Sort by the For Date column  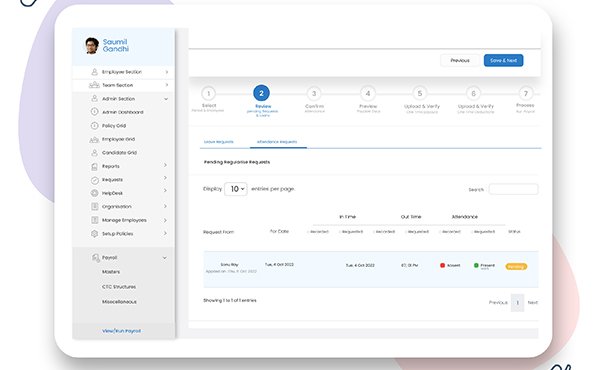pyautogui.click(x=279, y=231)
